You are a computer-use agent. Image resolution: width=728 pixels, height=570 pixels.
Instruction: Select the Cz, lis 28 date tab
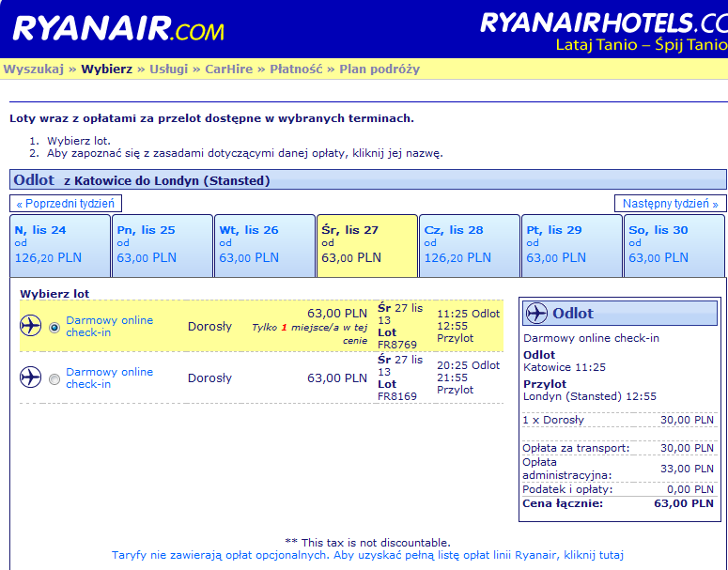tap(470, 245)
